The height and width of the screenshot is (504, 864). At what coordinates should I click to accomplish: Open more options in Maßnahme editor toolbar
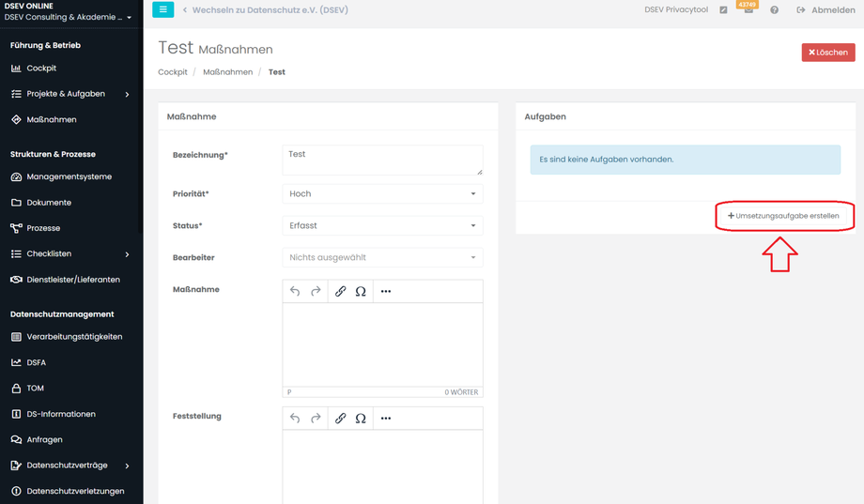click(x=385, y=291)
